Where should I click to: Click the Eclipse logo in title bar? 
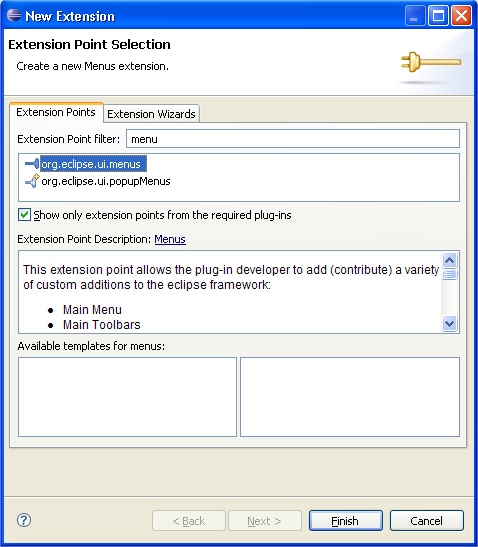pyautogui.click(x=14, y=15)
